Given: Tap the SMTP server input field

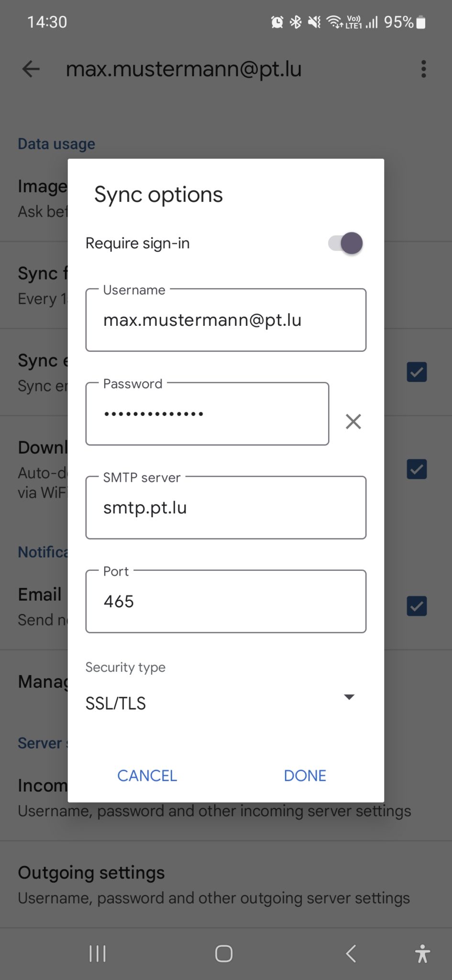Looking at the screenshot, I should click(x=225, y=508).
